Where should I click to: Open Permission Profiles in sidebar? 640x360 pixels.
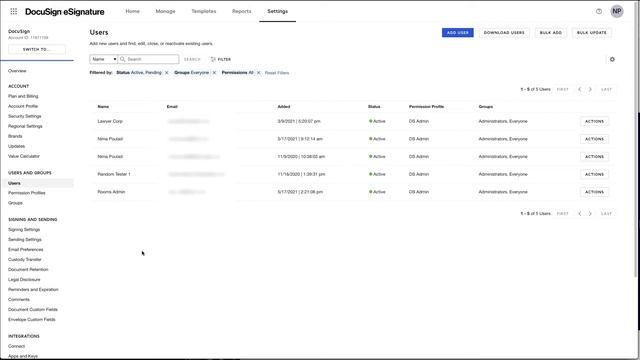[x=27, y=193]
